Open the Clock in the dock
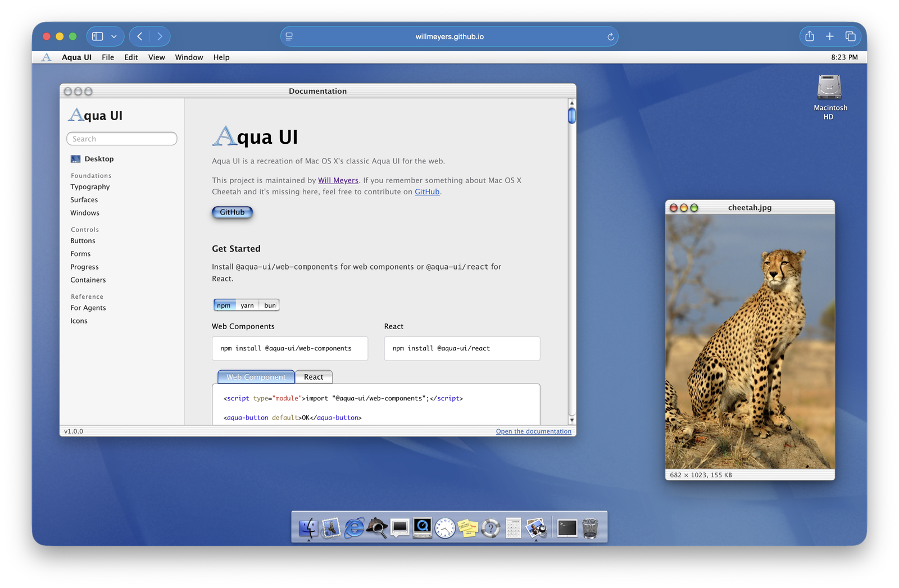This screenshot has width=899, height=588. click(x=445, y=528)
